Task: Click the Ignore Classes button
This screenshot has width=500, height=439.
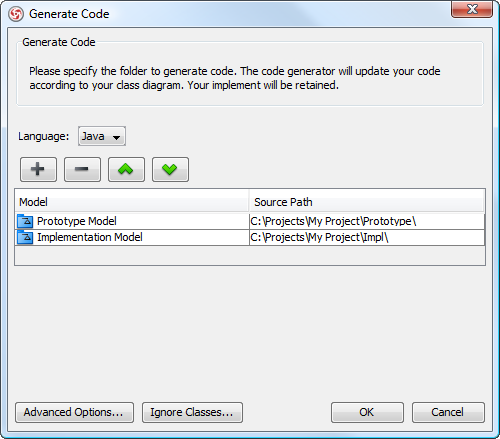Action: [x=192, y=412]
